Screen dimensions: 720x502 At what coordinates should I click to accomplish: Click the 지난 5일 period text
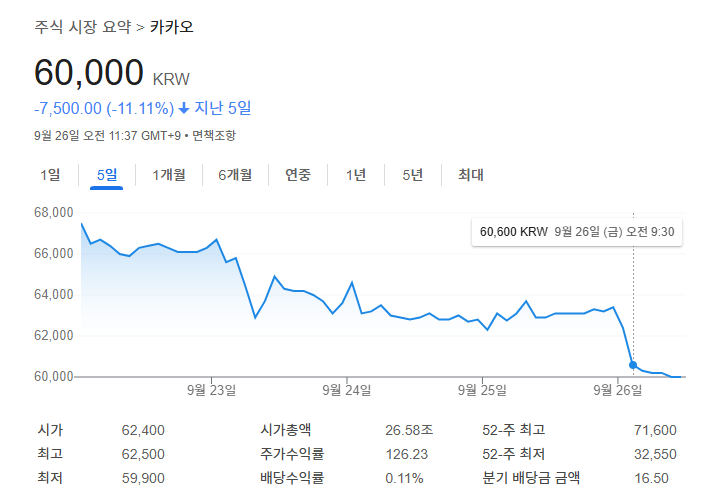223,108
